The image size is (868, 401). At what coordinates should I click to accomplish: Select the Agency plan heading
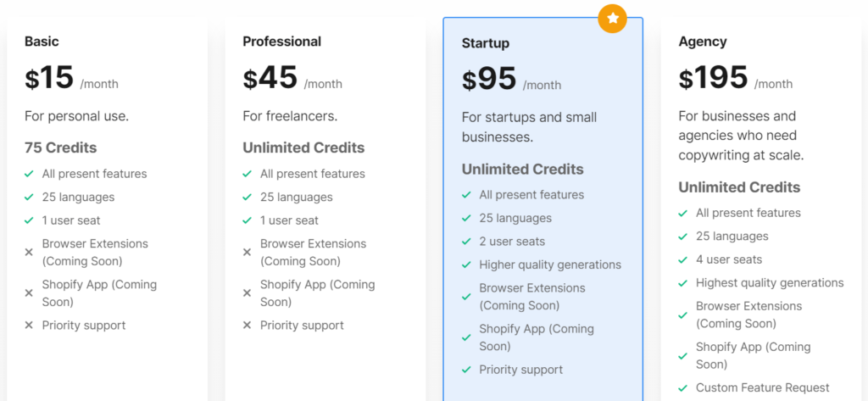(703, 42)
